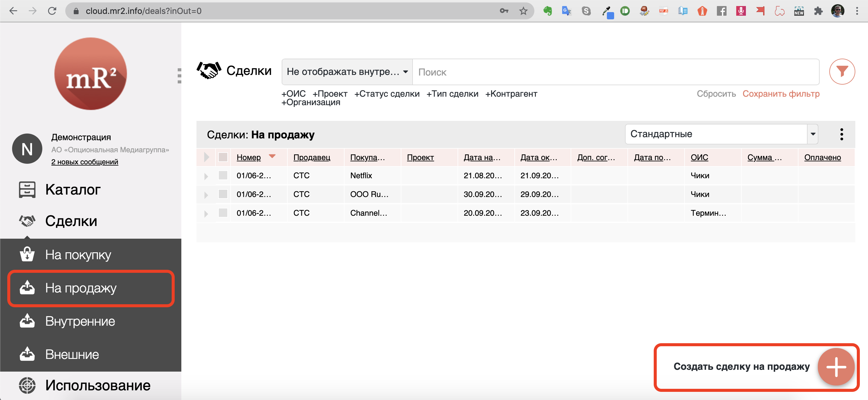Click Сбросить to reset filters

pos(716,94)
